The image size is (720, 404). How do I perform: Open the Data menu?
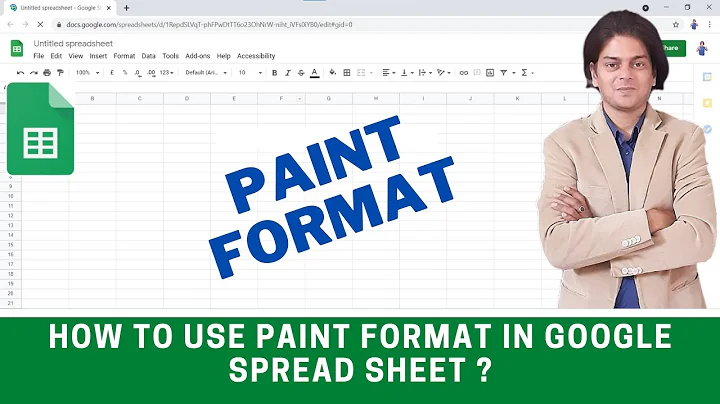click(148, 56)
